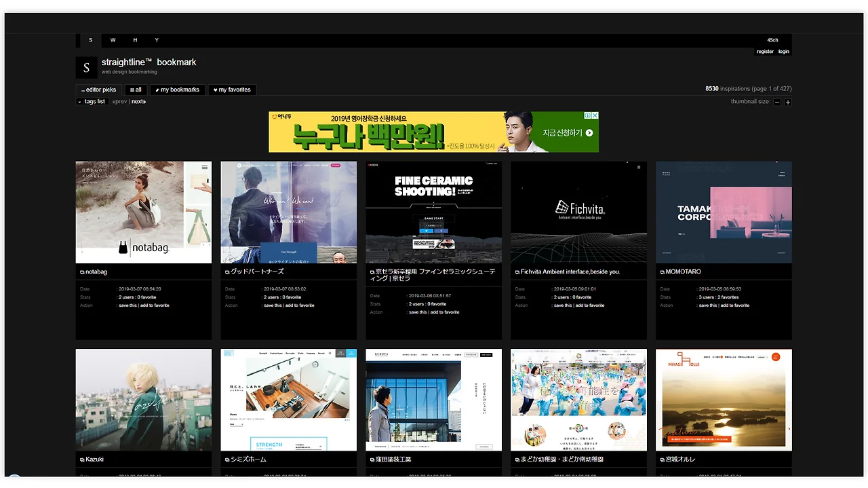Screen dimensions: 868x488
Task: Click the link icon next to notabag title
Action: pos(82,272)
